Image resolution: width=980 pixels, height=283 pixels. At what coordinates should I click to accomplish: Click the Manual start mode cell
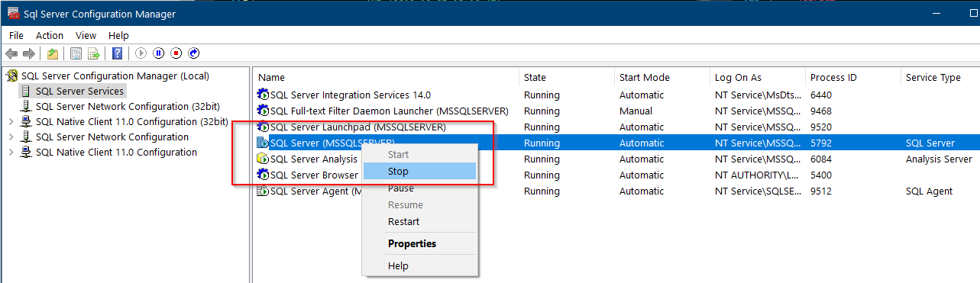coord(636,111)
